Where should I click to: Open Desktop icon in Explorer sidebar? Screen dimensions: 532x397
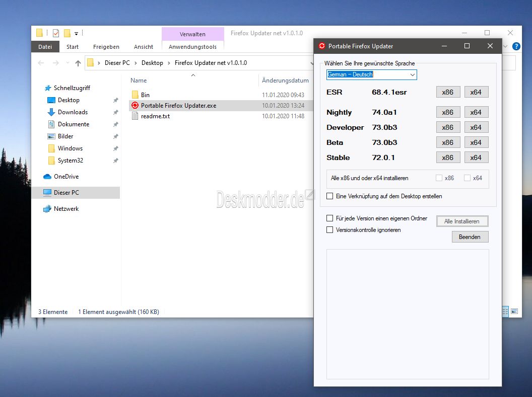pos(51,100)
